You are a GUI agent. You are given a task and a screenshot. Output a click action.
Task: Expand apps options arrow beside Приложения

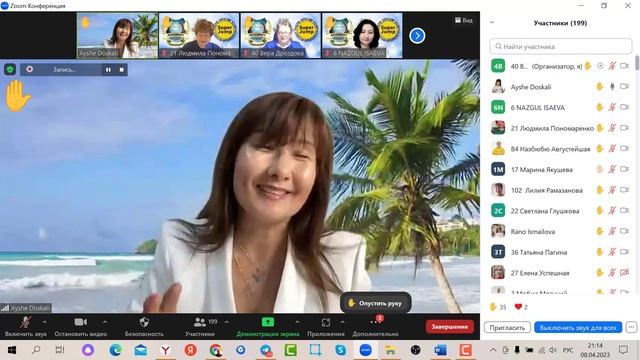[x=342, y=322]
